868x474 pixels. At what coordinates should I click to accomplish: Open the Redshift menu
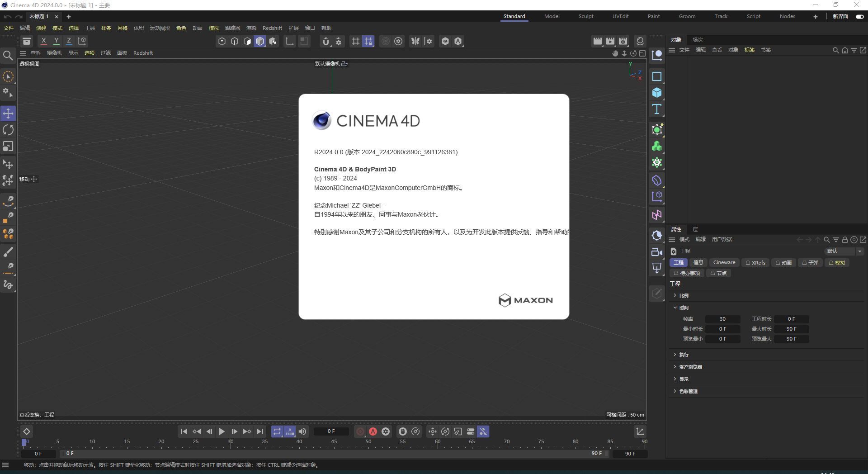[272, 28]
